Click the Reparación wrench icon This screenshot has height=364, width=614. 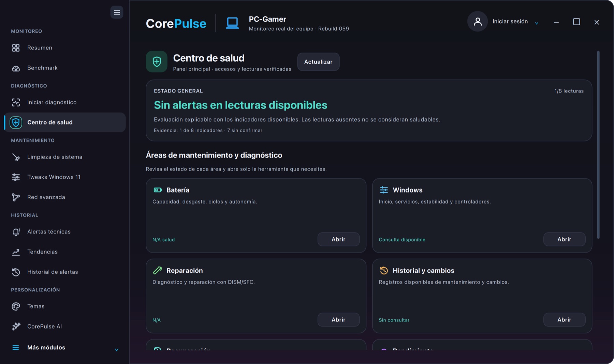(x=158, y=270)
